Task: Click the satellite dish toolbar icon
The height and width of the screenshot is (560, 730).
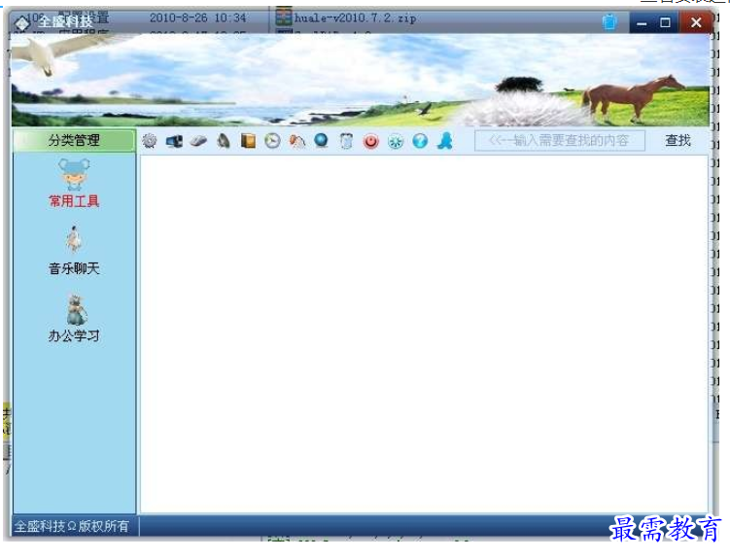Action: pyautogui.click(x=224, y=141)
